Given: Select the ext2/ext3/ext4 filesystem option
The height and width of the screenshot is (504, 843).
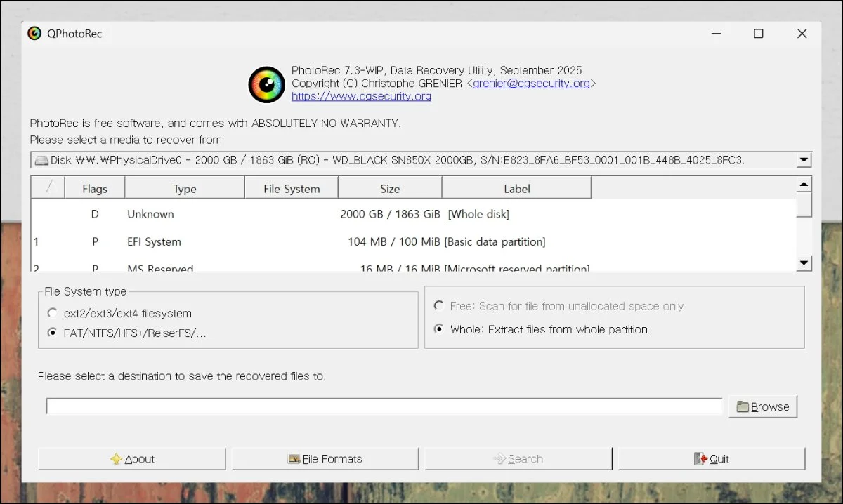Looking at the screenshot, I should click(53, 313).
